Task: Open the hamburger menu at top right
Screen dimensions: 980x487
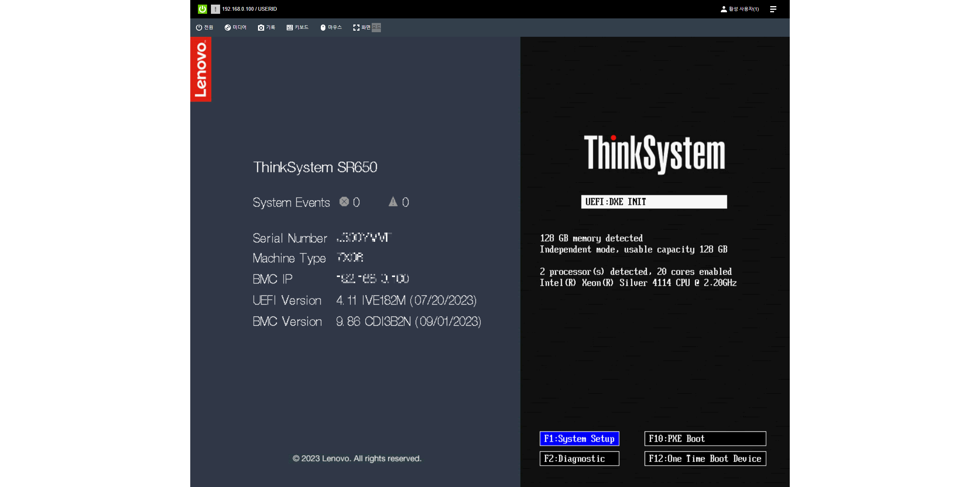Action: pos(773,9)
